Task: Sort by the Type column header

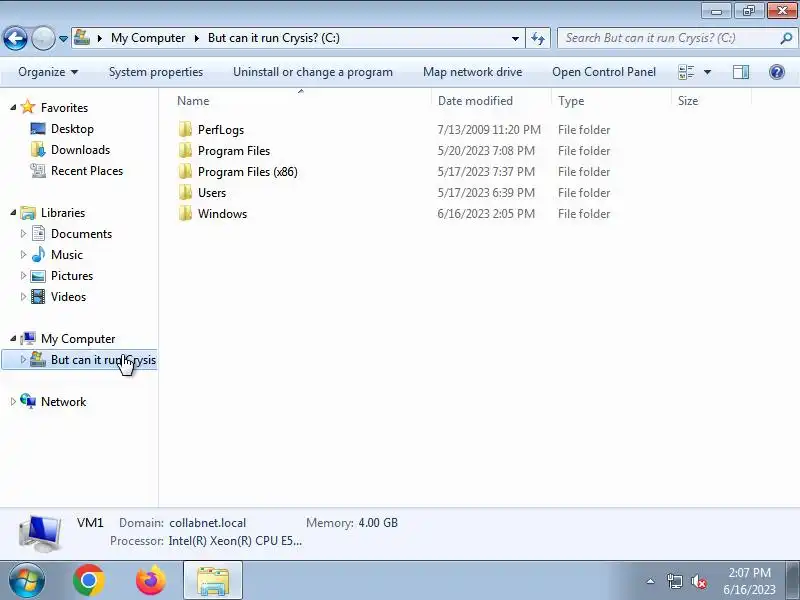Action: coord(611,101)
